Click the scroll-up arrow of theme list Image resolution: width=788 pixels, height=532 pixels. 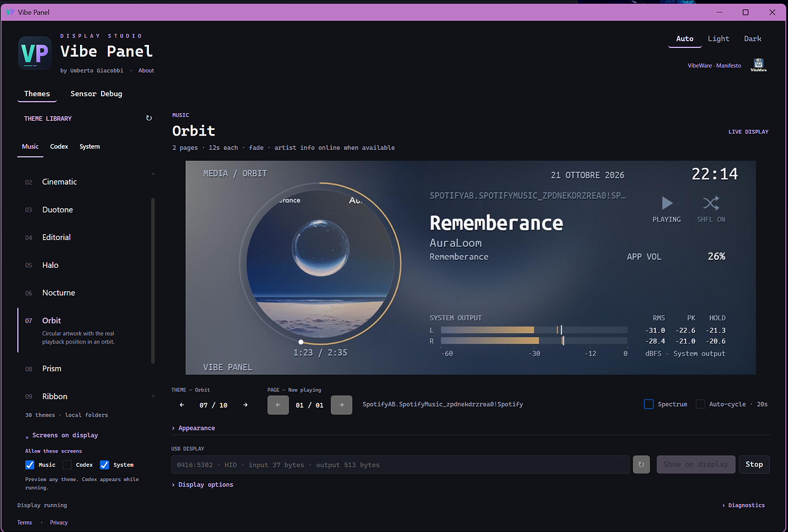click(153, 174)
